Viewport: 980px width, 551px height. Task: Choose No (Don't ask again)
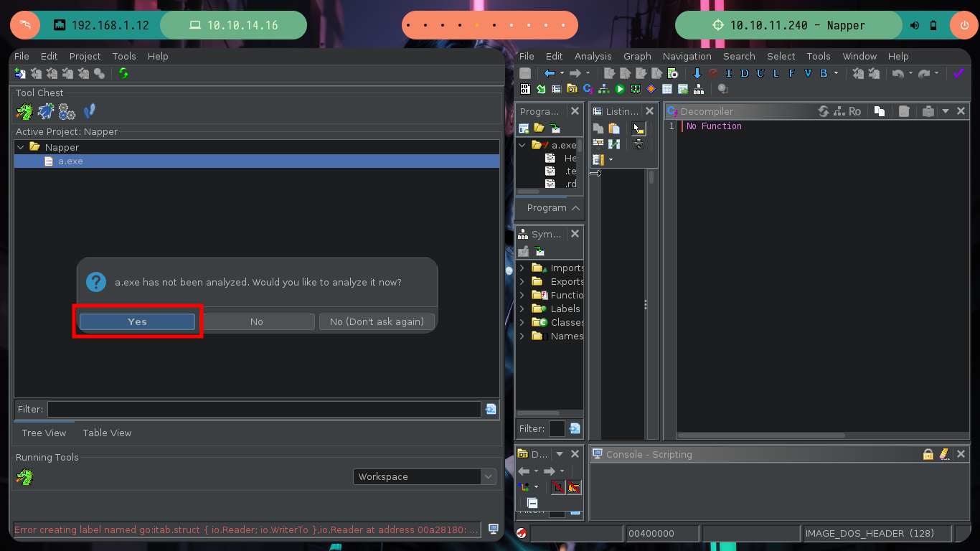pyautogui.click(x=377, y=321)
